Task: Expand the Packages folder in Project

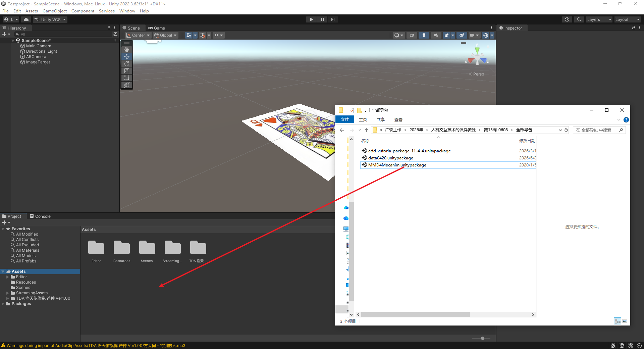Action: click(x=3, y=304)
